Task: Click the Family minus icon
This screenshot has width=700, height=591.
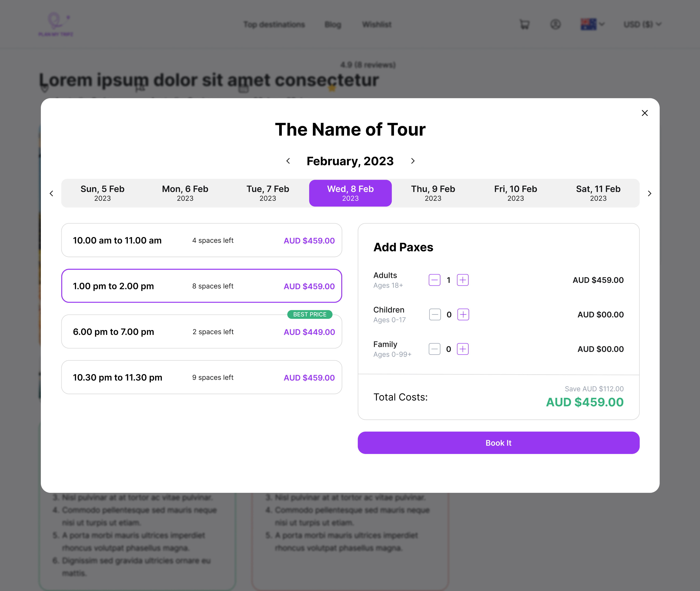Action: [434, 349]
